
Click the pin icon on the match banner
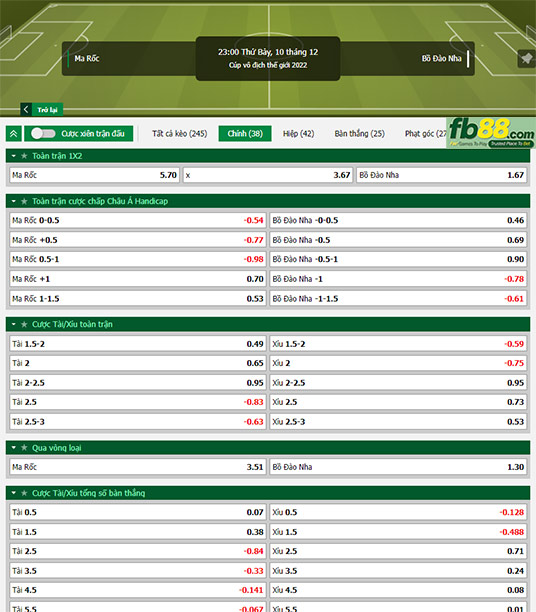(x=526, y=59)
